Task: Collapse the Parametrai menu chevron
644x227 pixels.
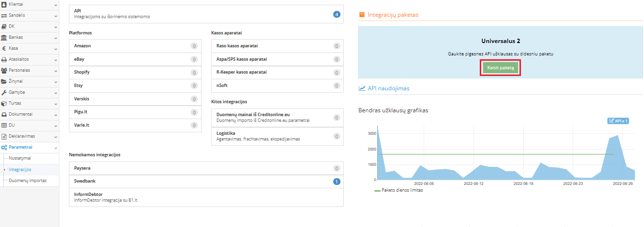Action: pyautogui.click(x=56, y=148)
